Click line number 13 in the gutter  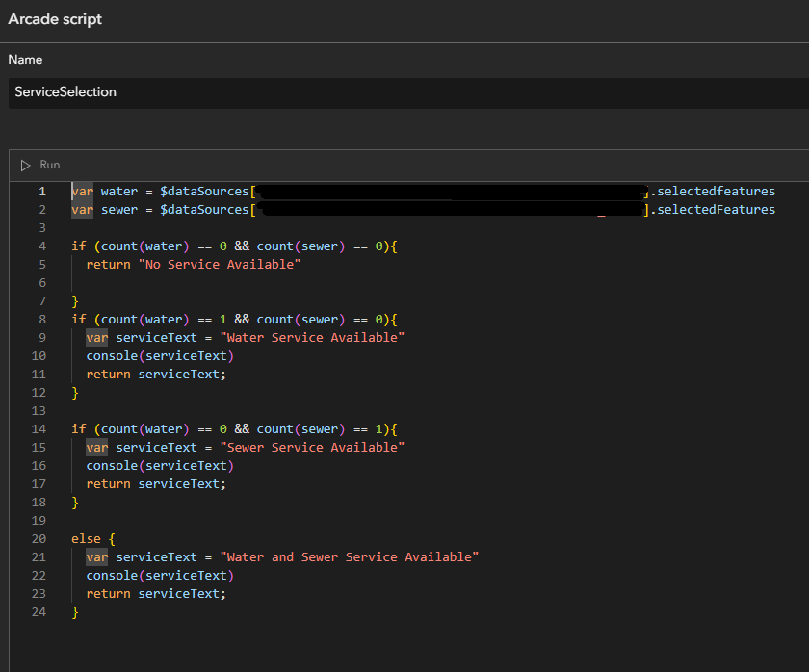39,411
